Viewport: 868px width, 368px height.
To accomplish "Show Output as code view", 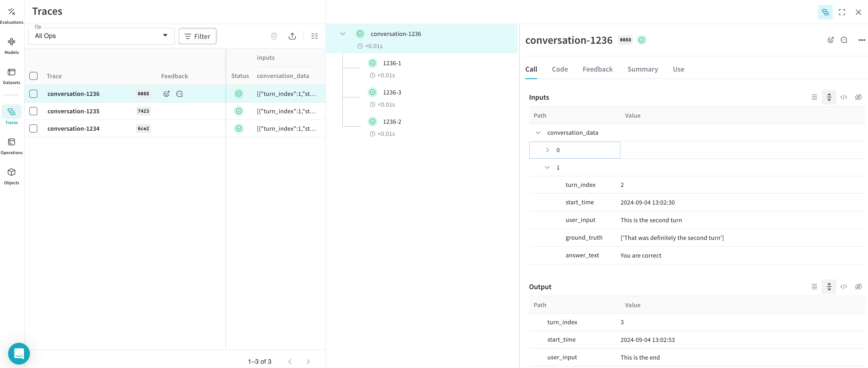I will (843, 287).
